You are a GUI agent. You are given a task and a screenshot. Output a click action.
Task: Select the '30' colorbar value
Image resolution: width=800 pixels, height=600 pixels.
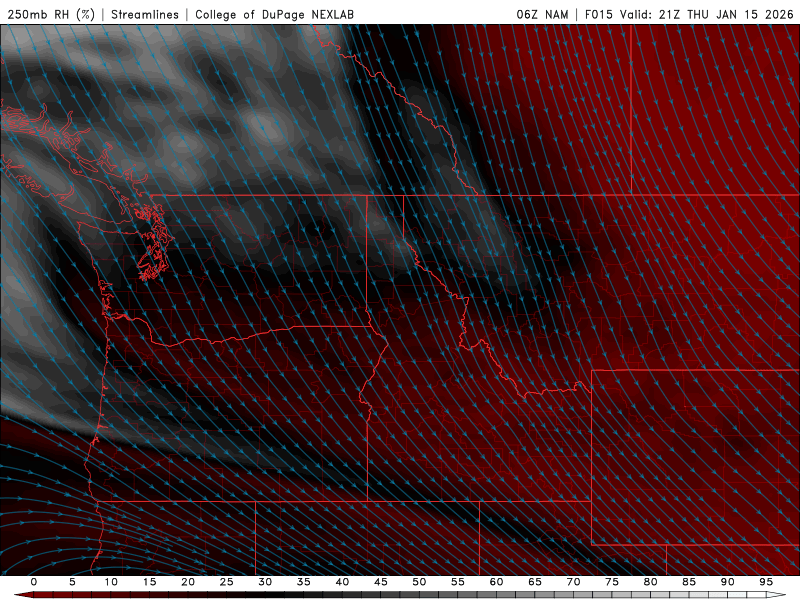pos(265,582)
